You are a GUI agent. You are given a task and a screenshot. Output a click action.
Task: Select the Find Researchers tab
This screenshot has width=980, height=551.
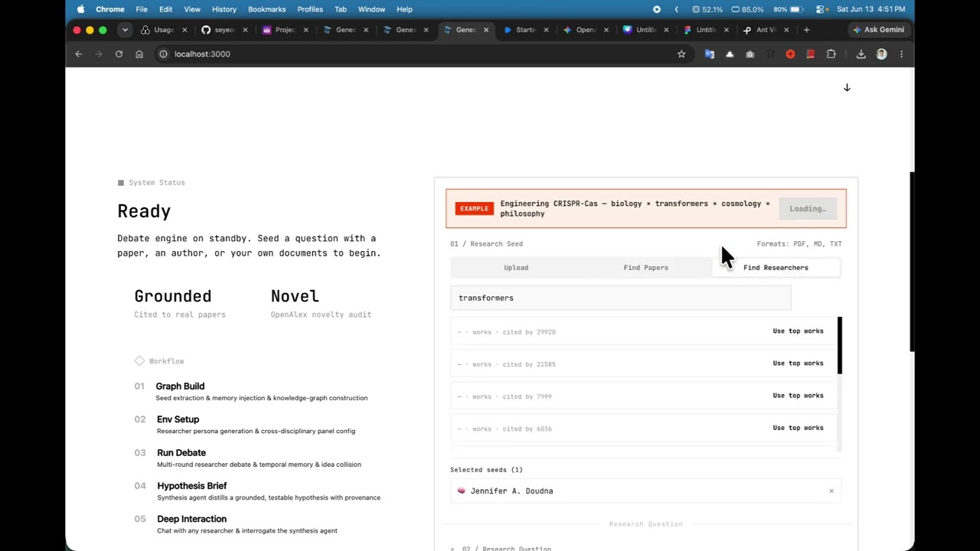(x=776, y=268)
